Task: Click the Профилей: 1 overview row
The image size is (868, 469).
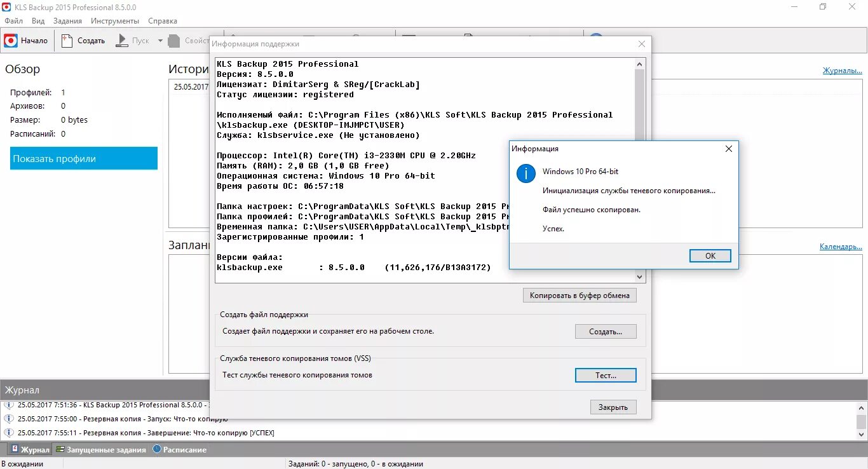Action: pyautogui.click(x=38, y=92)
